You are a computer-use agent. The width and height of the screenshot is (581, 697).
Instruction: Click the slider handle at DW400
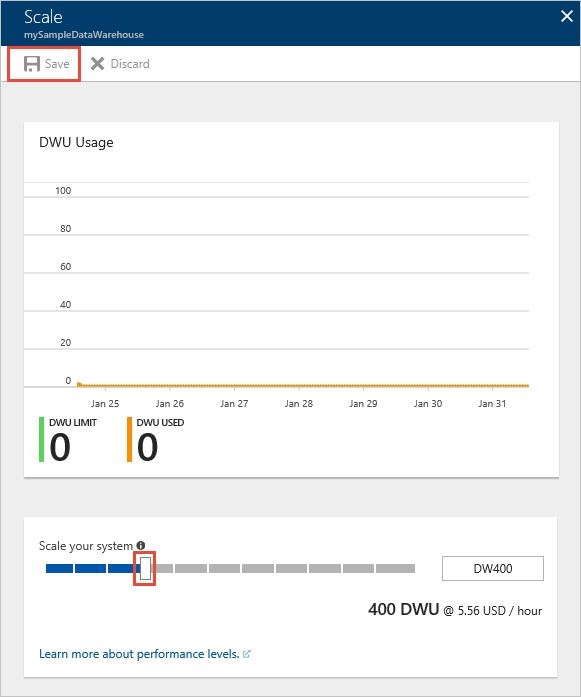click(x=145, y=569)
